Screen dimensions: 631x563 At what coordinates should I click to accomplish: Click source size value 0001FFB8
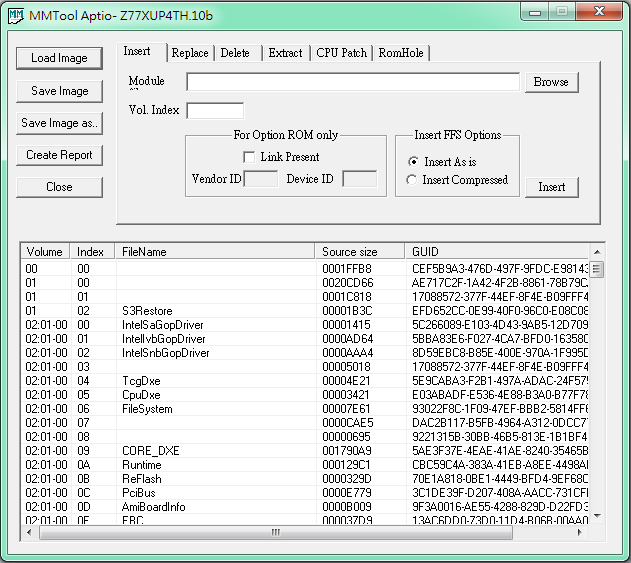[347, 269]
